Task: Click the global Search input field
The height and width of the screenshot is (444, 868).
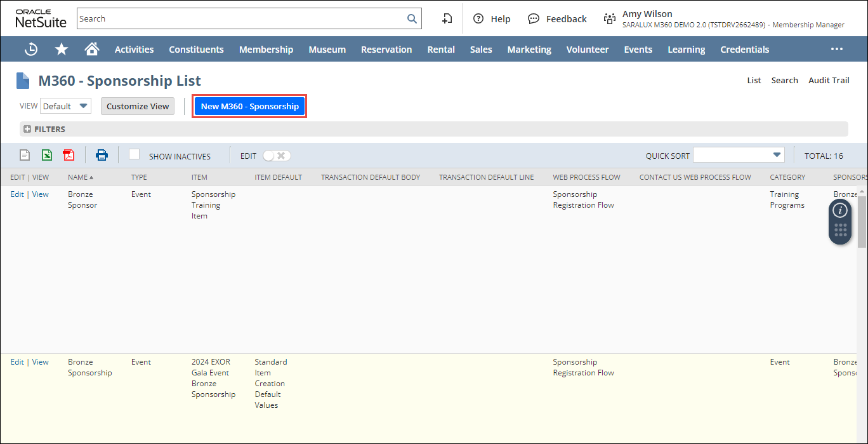Action: point(241,19)
